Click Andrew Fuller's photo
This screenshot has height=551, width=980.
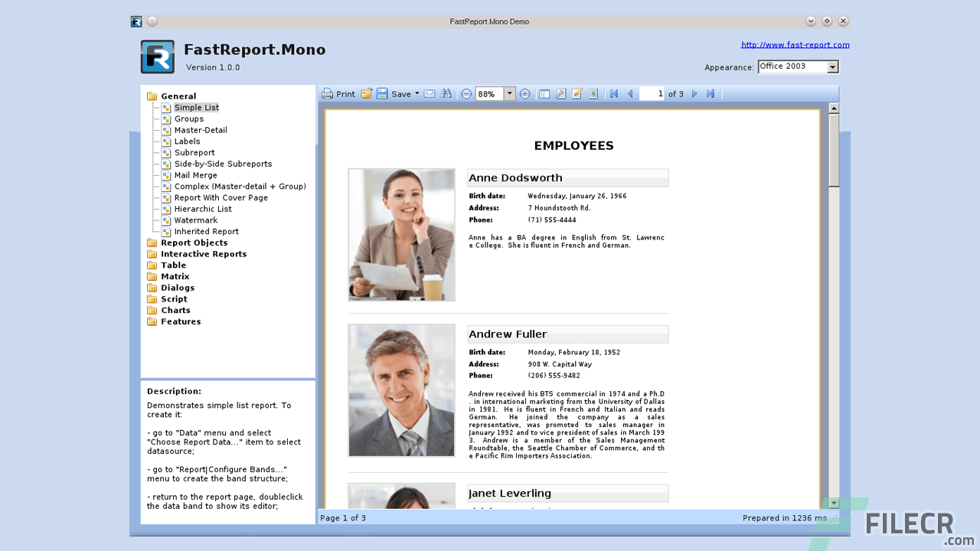click(x=402, y=390)
